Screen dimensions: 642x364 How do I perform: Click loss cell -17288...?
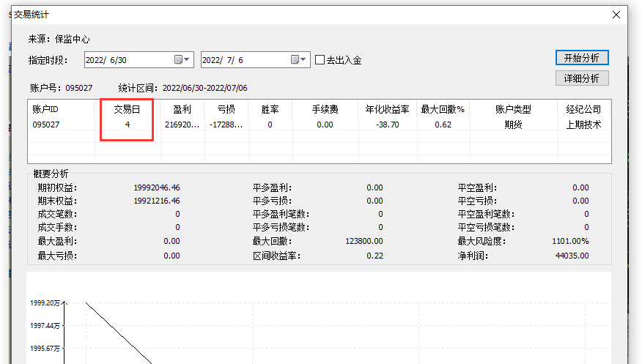[x=226, y=125]
